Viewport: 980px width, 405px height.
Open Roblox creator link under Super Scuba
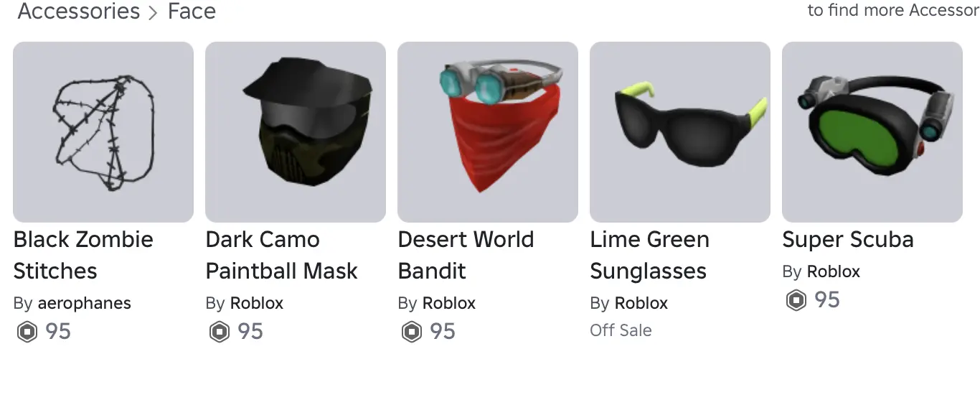click(x=834, y=271)
